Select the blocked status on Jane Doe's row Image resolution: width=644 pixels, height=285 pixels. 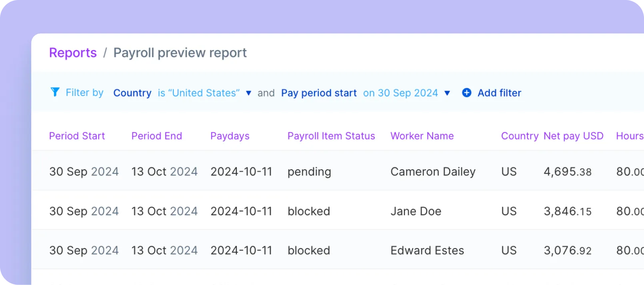point(309,211)
